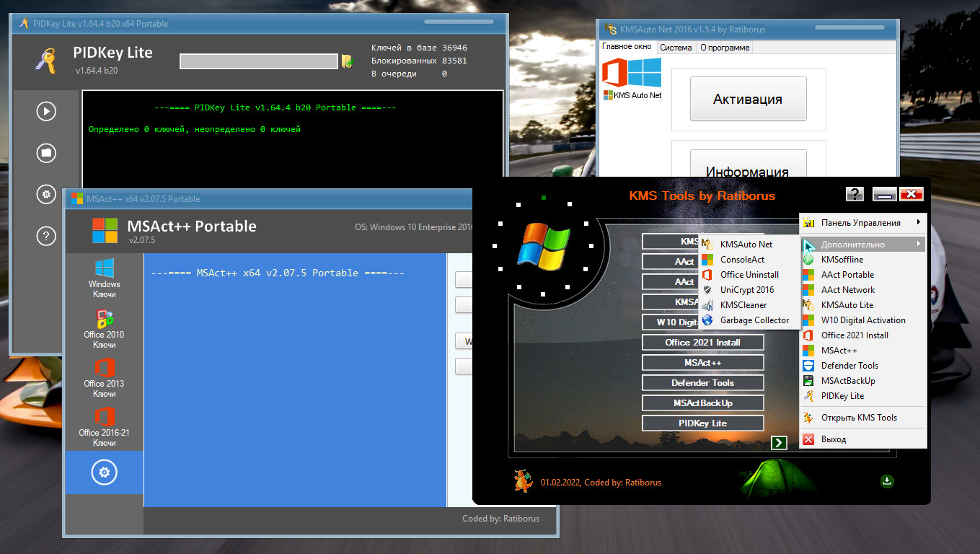This screenshot has width=980, height=554.
Task: Expand Панель Управления submenu
Action: (862, 223)
